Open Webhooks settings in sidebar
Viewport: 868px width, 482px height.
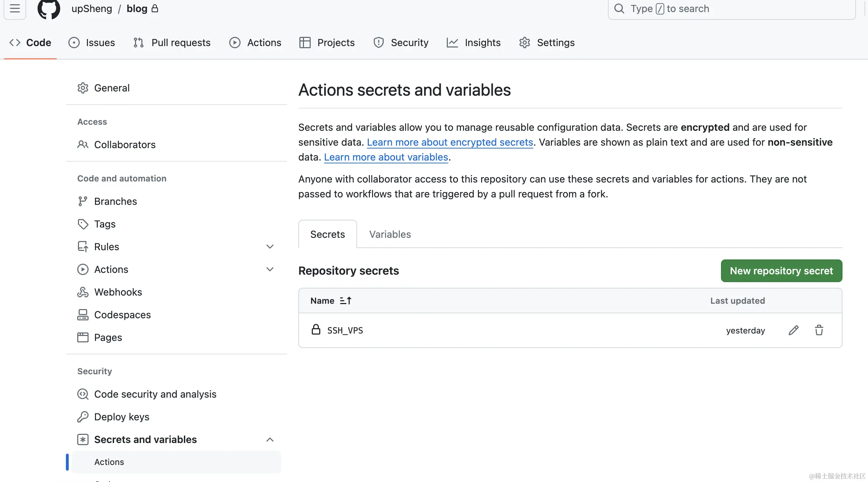pos(118,292)
